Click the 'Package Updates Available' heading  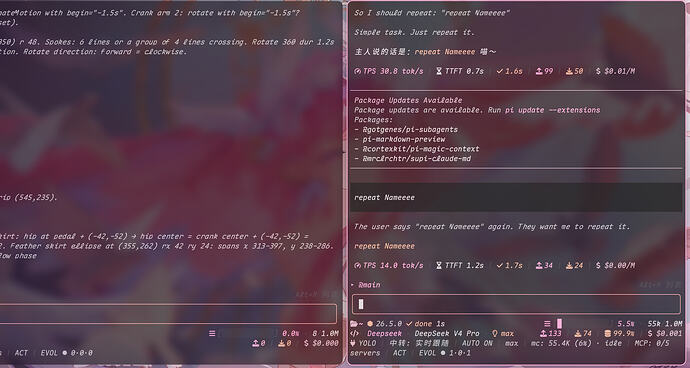coord(408,100)
